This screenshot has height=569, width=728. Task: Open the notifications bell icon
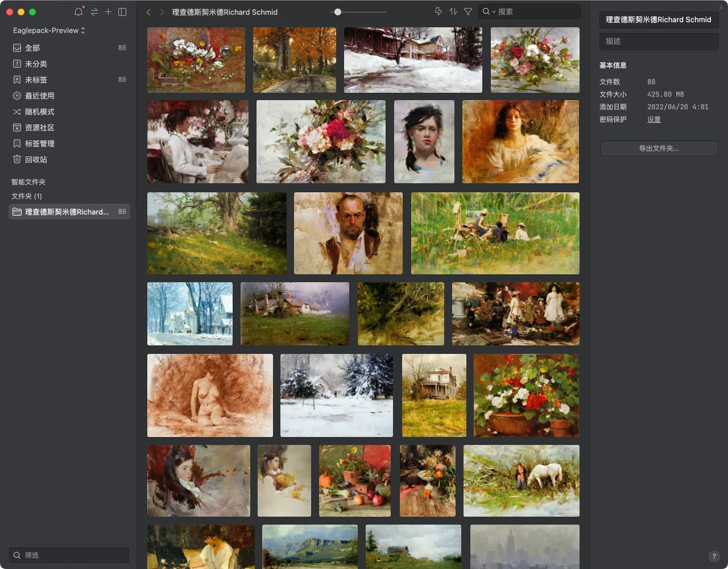78,12
